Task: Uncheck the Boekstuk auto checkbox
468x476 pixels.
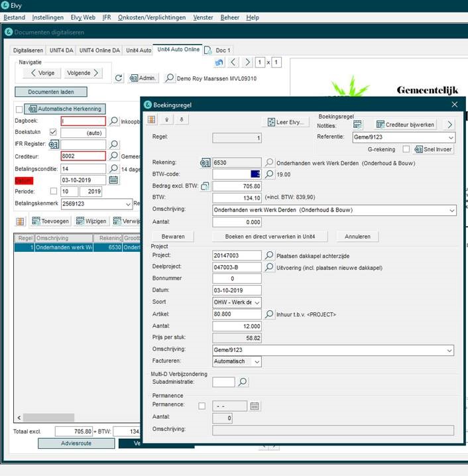Action: [x=54, y=133]
